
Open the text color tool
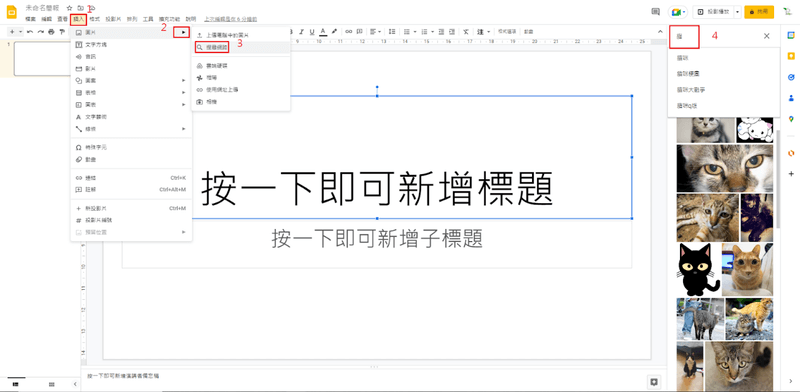[323, 32]
